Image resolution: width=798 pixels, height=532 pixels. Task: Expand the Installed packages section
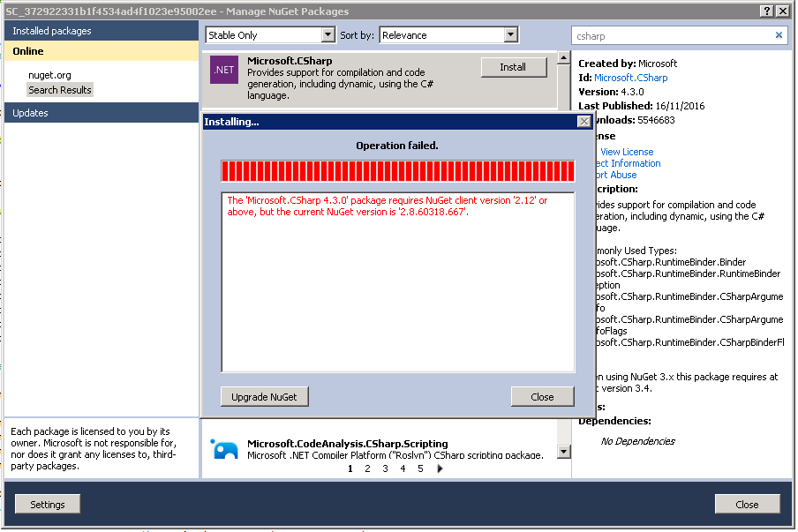[x=102, y=31]
